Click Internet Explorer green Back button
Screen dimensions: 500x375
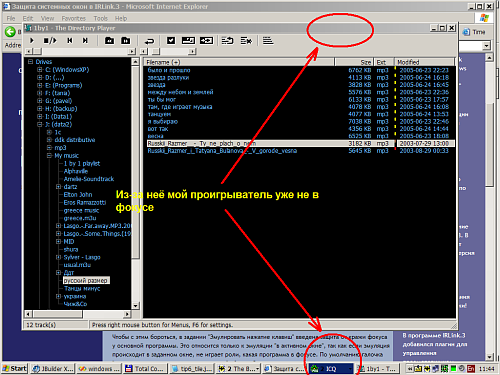coord(10,32)
